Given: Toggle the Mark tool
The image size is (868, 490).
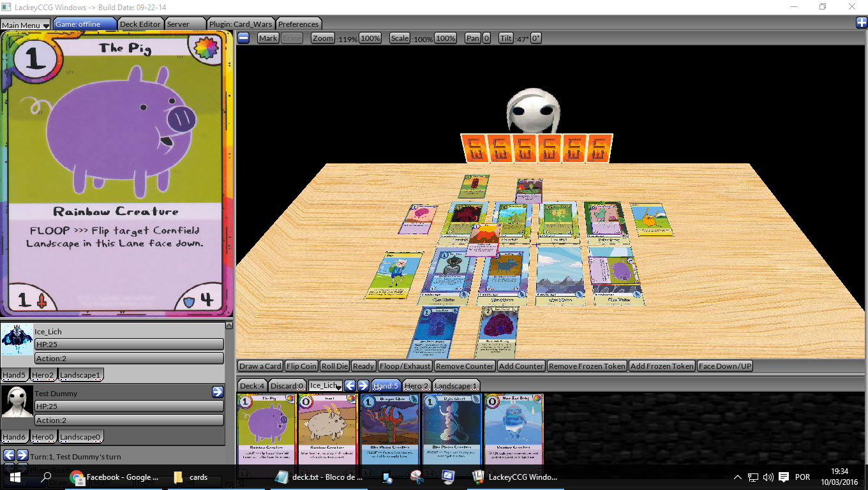Looking at the screenshot, I should [268, 38].
